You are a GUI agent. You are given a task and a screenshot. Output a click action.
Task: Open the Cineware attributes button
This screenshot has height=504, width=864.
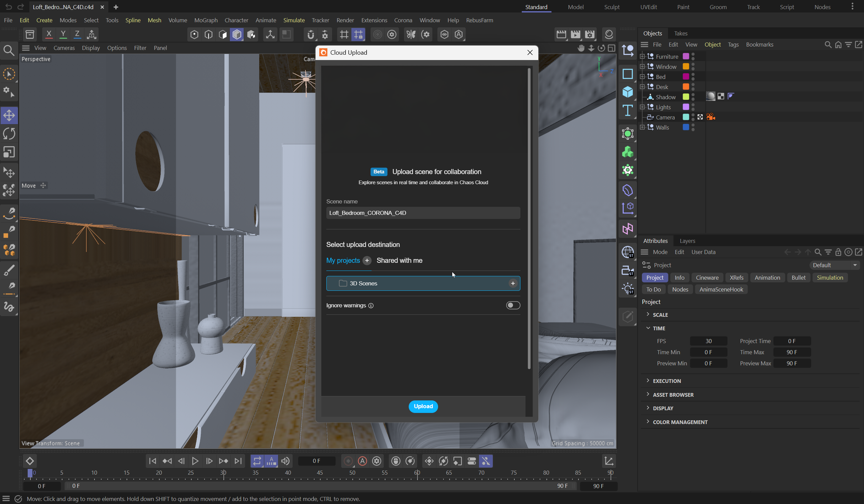point(707,278)
